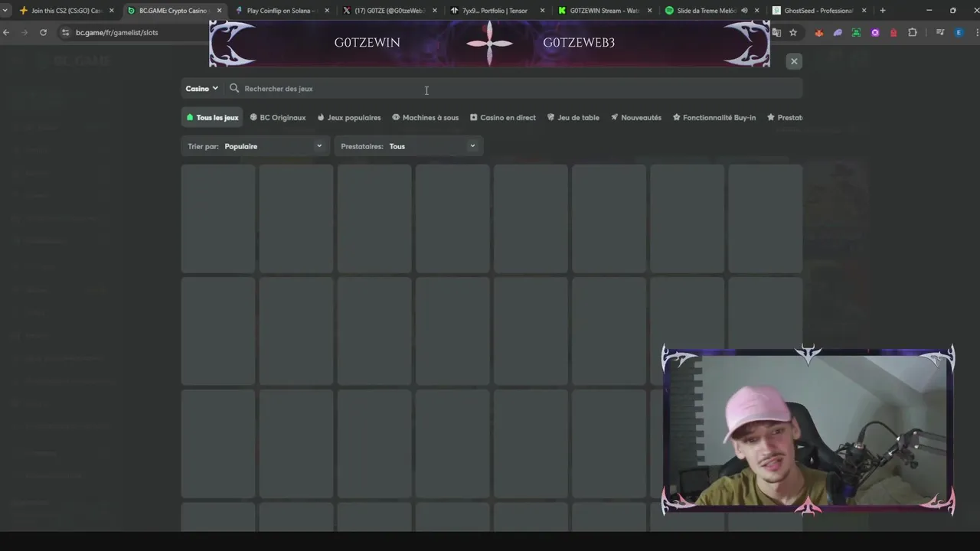Open the Phantom wallet extension icon
Screen dimensions: 980x551
(838, 32)
